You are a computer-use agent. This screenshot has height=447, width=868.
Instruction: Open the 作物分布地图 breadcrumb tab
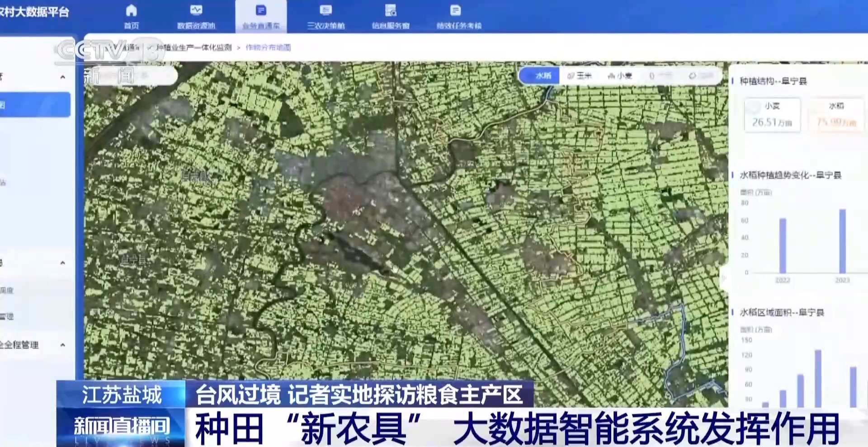[x=268, y=47]
